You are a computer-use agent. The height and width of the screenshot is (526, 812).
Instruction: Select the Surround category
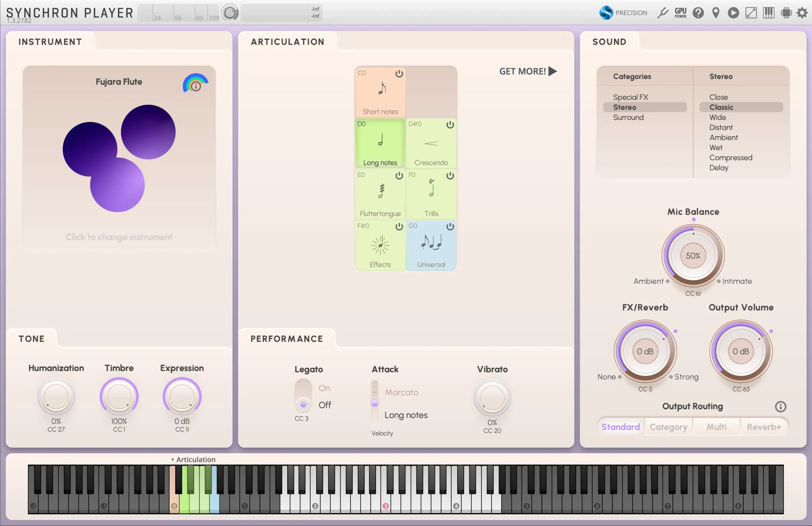tap(628, 117)
